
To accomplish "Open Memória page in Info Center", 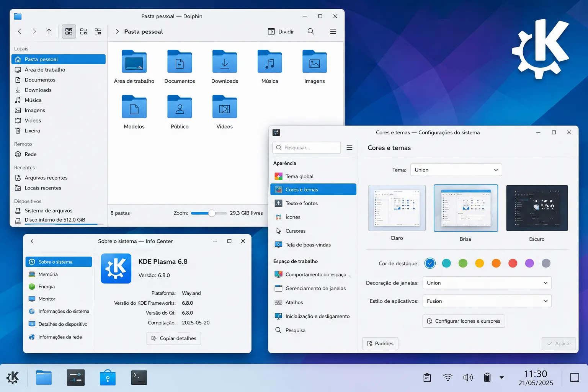I will (59, 274).
